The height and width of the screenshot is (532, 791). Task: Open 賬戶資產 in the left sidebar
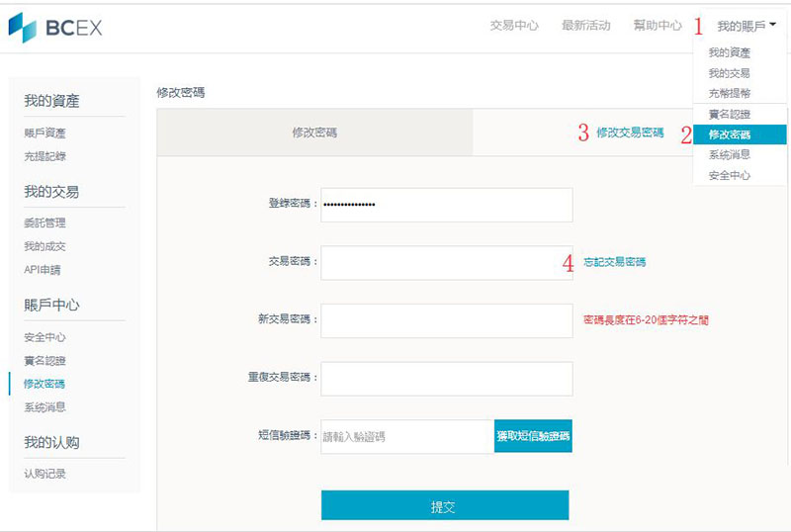[45, 133]
